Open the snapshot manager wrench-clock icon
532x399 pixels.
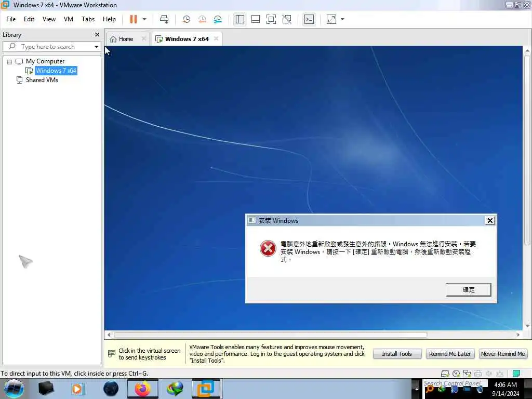point(218,19)
